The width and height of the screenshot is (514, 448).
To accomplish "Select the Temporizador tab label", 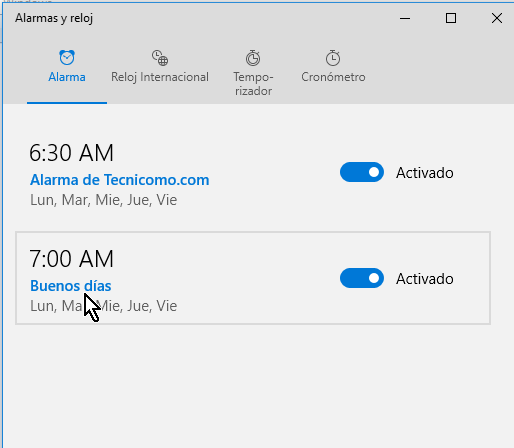I will 253,84.
